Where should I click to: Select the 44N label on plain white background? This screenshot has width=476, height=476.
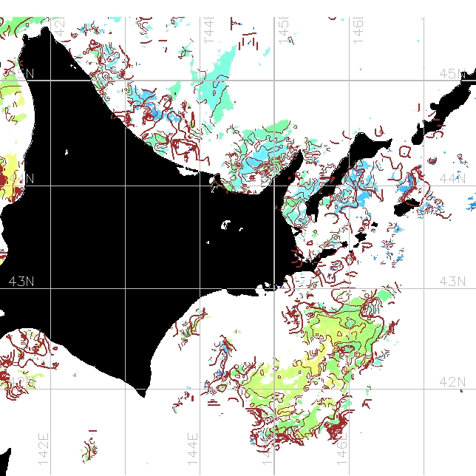tap(452, 179)
